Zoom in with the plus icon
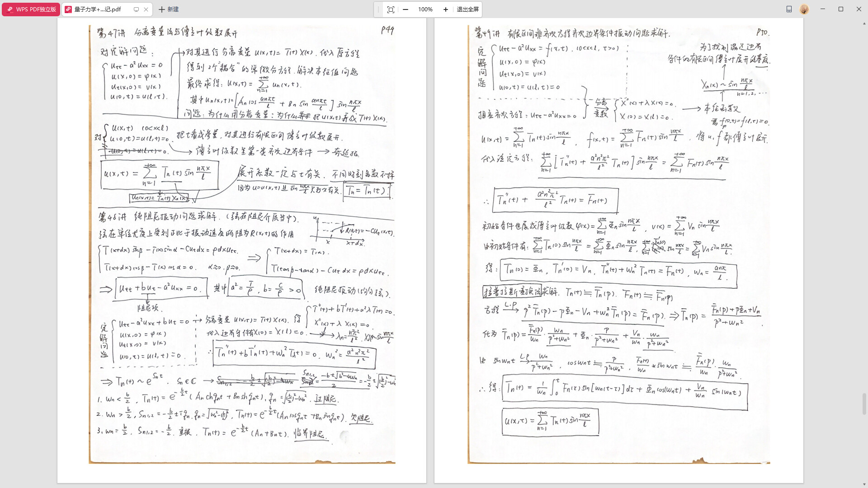 (x=445, y=9)
